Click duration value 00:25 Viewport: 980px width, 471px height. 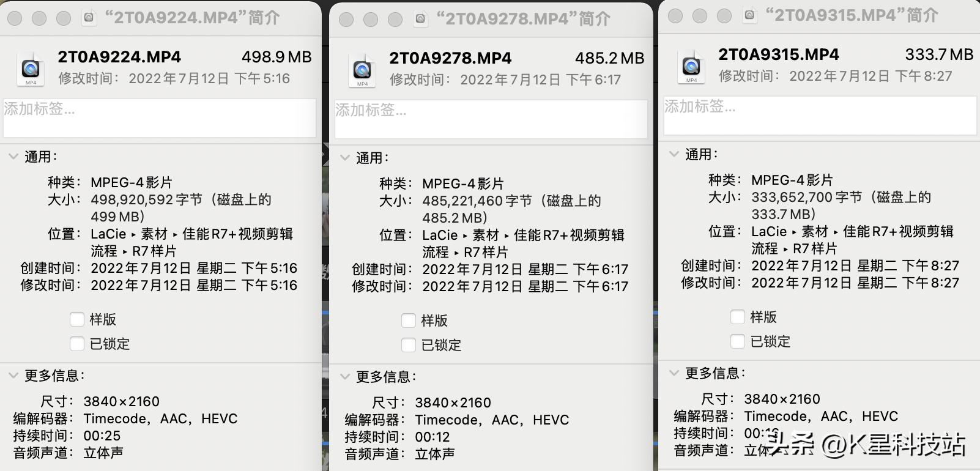(102, 436)
